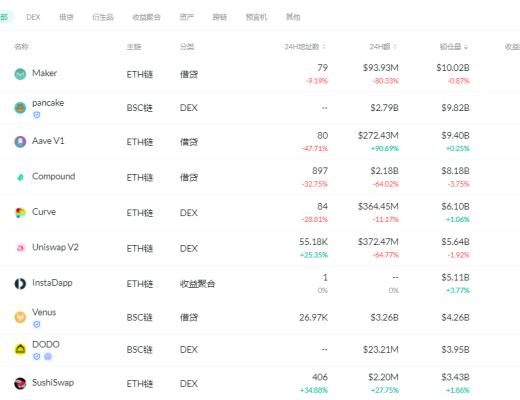Image resolution: width=520 pixels, height=400 pixels.
Task: Click InstaDapp's $5.11B locked value
Action: tap(455, 277)
